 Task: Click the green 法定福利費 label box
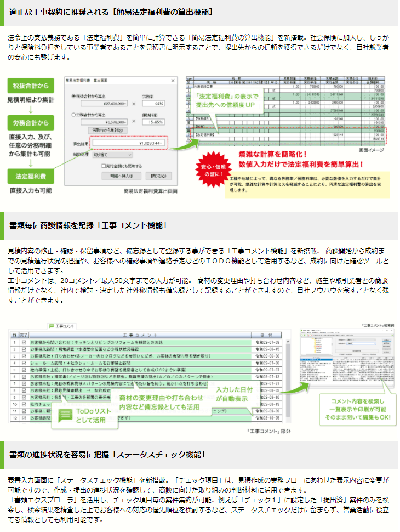pyautogui.click(x=31, y=177)
